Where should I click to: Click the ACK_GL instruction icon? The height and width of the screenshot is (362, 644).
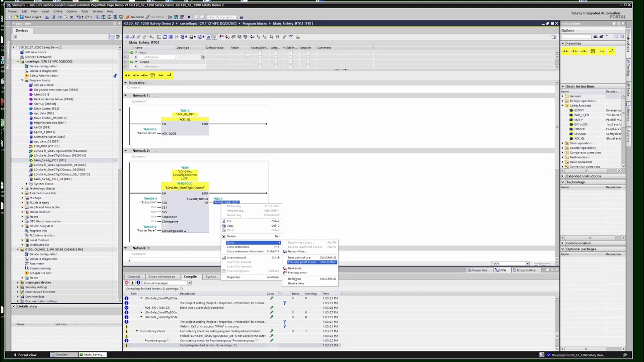click(571, 138)
